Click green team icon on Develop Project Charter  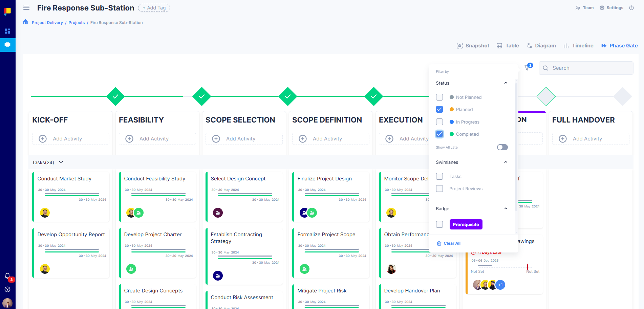[131, 269]
